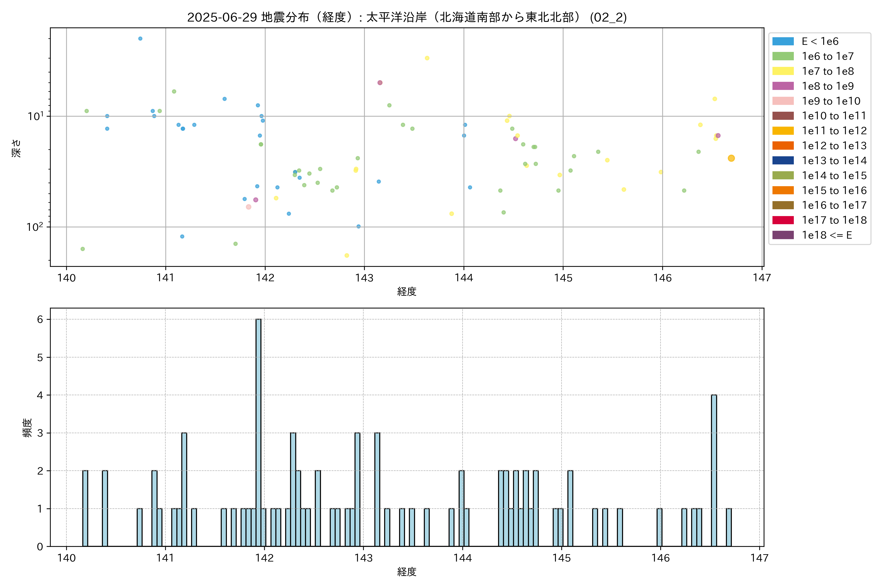
Task: Click the red 1e17 to 1e18 legend swatch
Action: point(783,220)
